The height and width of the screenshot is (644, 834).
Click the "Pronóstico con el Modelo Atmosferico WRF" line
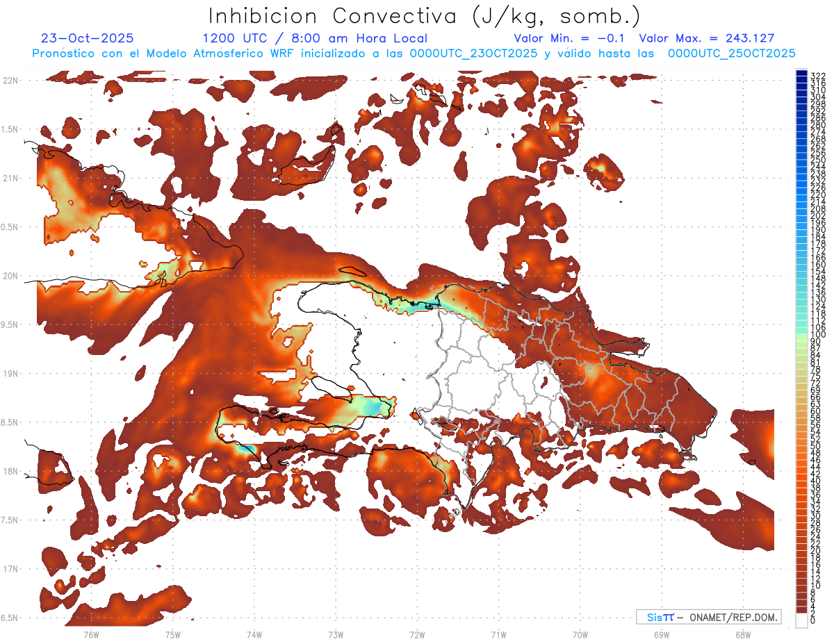(x=414, y=53)
